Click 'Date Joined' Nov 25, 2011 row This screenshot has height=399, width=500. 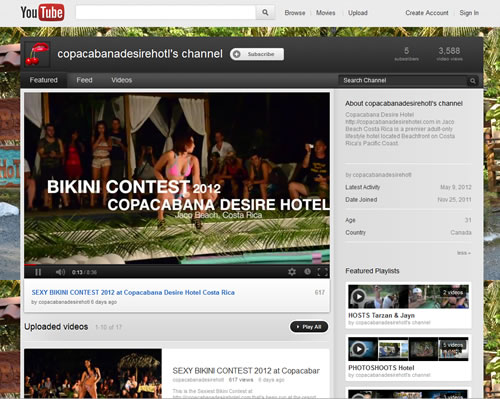408,199
